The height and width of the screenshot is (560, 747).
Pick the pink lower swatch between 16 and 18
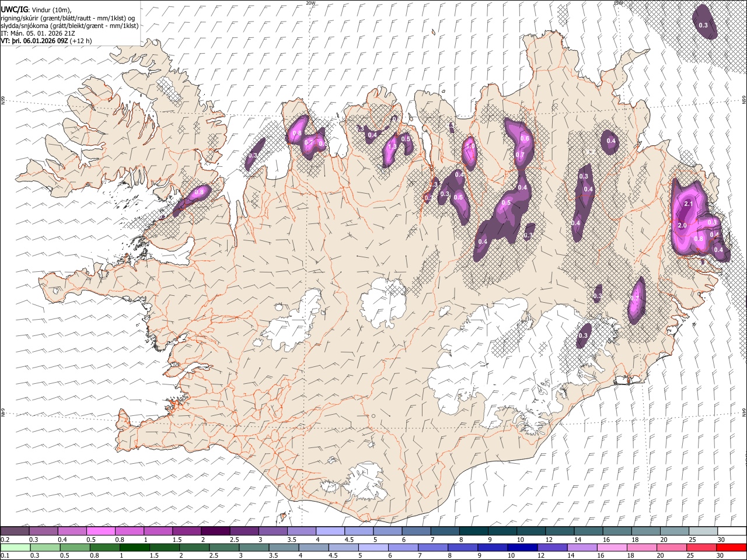pos(612,547)
